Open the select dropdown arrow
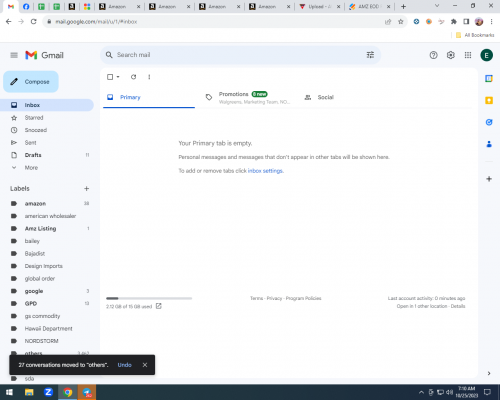 (x=118, y=77)
